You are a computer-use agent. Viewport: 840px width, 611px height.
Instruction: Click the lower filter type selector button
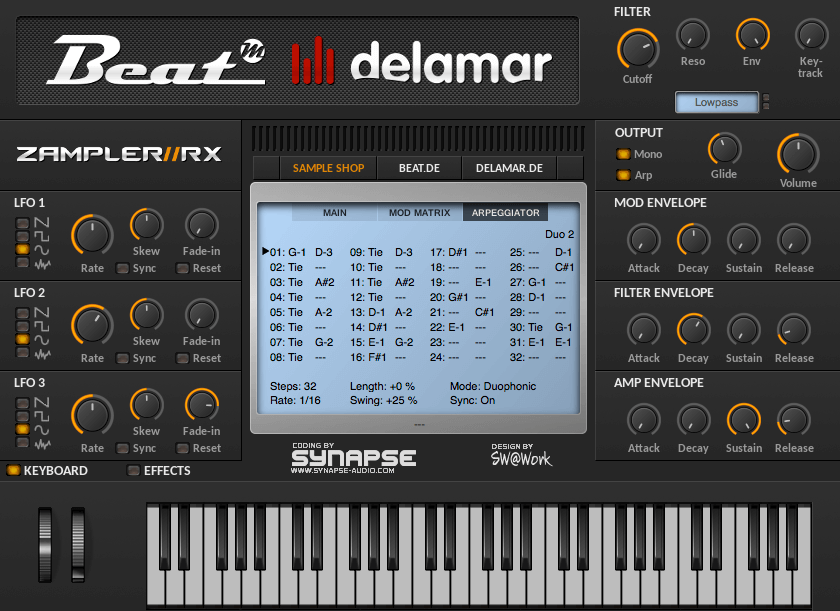coord(766,106)
